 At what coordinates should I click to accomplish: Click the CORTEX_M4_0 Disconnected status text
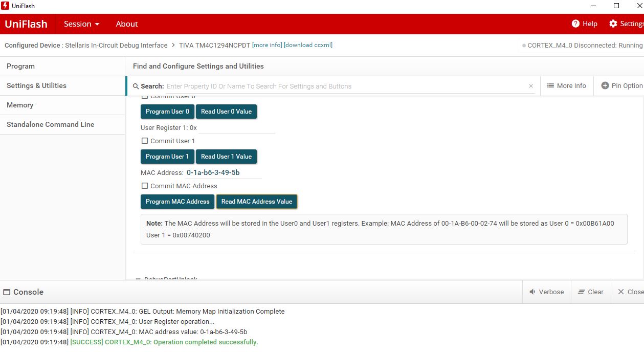[x=585, y=45]
